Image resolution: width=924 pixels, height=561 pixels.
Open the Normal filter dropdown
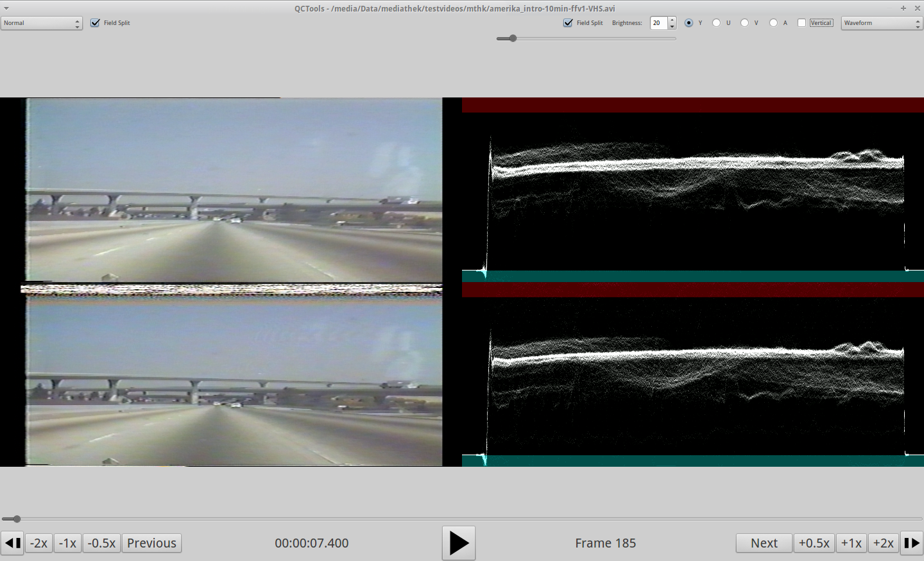[42, 23]
